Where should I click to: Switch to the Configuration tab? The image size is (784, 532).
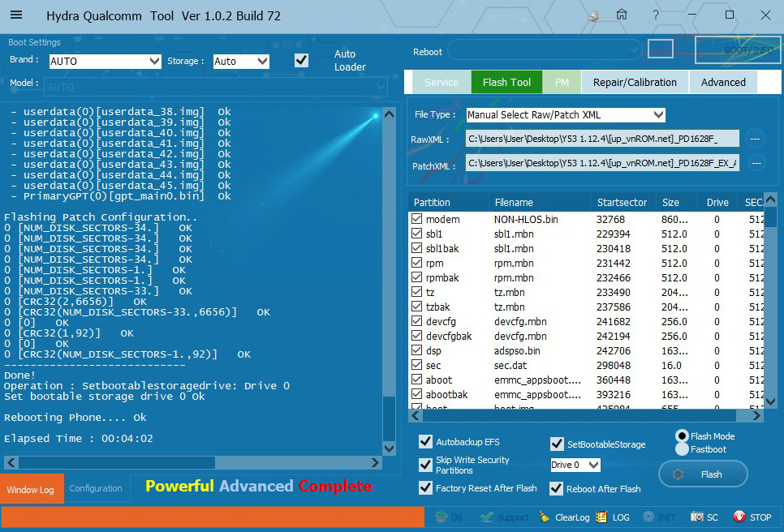coord(96,488)
